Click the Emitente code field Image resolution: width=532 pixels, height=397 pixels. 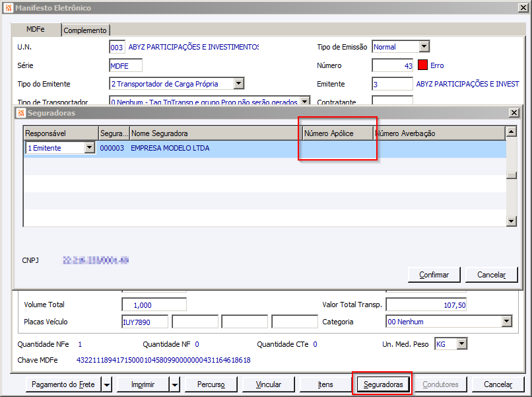click(x=392, y=84)
